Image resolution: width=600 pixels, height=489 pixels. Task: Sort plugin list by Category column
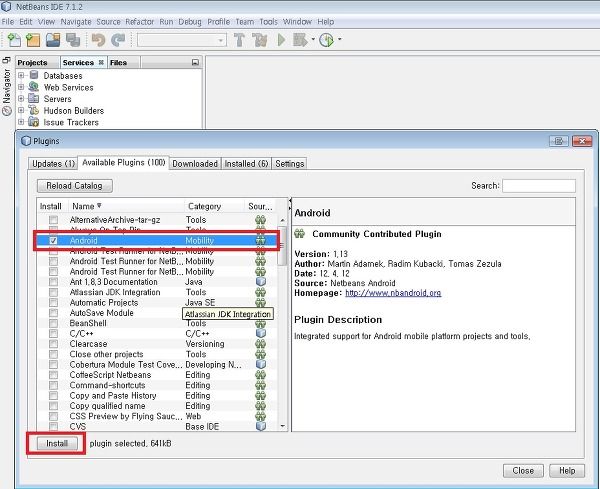(x=214, y=206)
